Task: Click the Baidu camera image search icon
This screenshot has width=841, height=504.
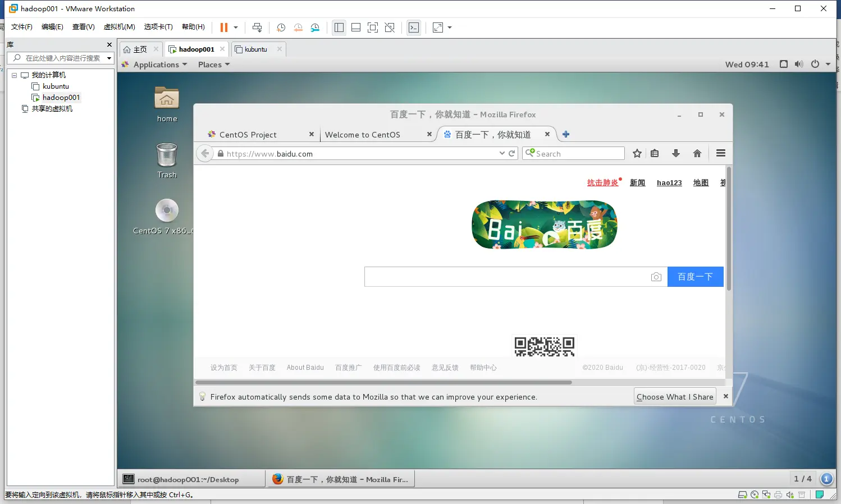Action: (x=656, y=277)
